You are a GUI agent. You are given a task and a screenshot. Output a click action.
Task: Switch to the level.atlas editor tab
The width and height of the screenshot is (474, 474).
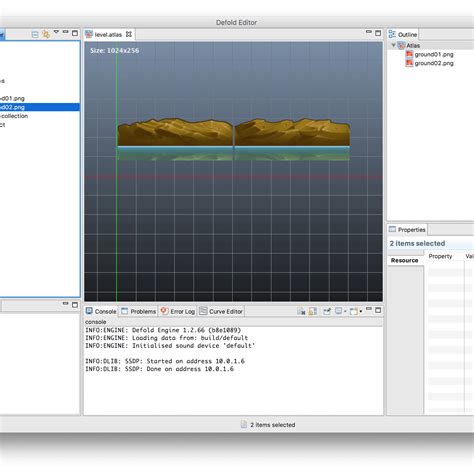108,34
